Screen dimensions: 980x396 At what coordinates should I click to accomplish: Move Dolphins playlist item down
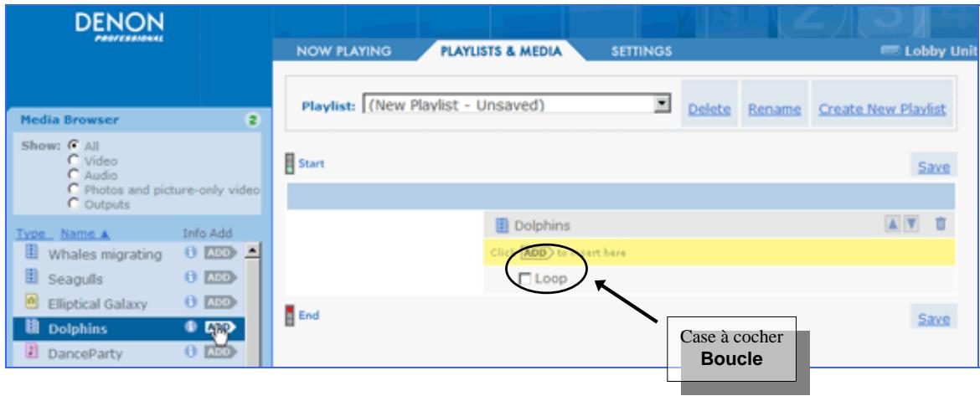point(912,224)
